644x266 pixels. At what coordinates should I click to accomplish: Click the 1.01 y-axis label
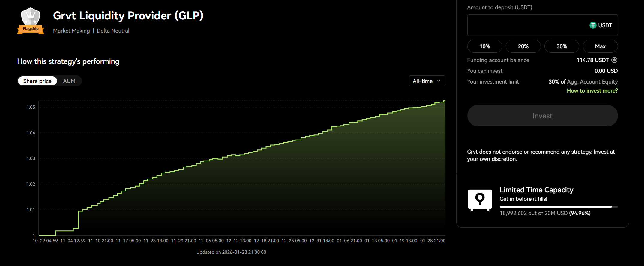coord(31,210)
